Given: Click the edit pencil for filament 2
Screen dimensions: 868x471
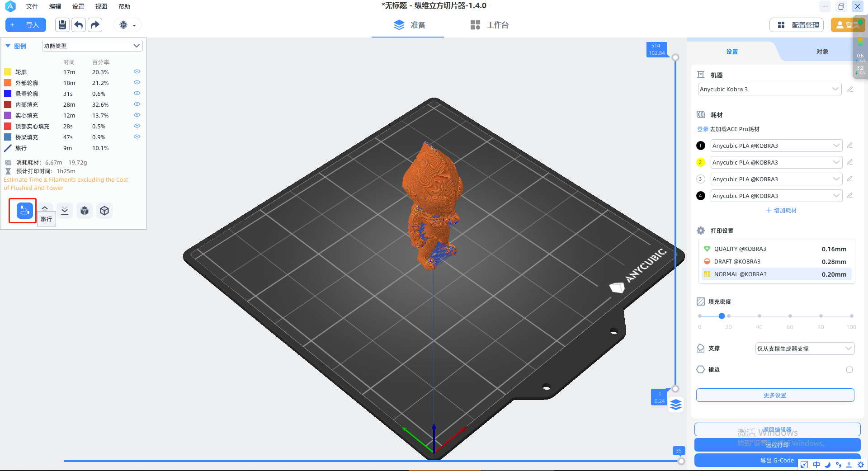Looking at the screenshot, I should coord(850,162).
